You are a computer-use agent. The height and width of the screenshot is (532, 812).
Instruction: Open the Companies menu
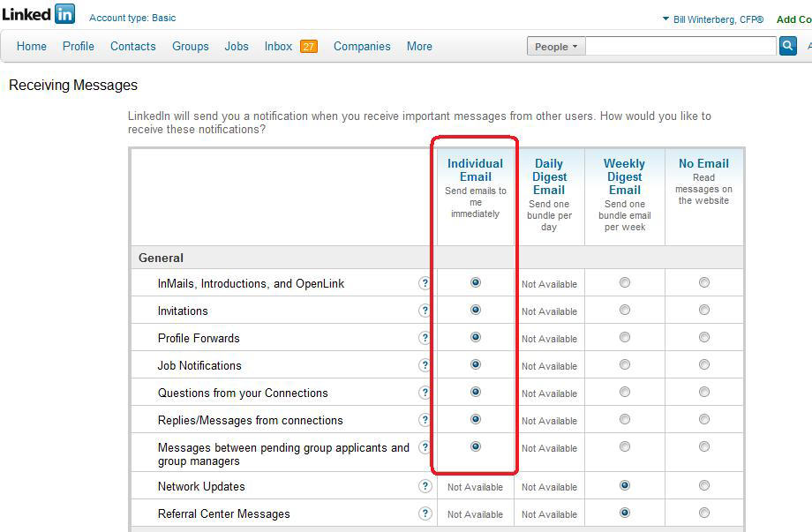[362, 47]
